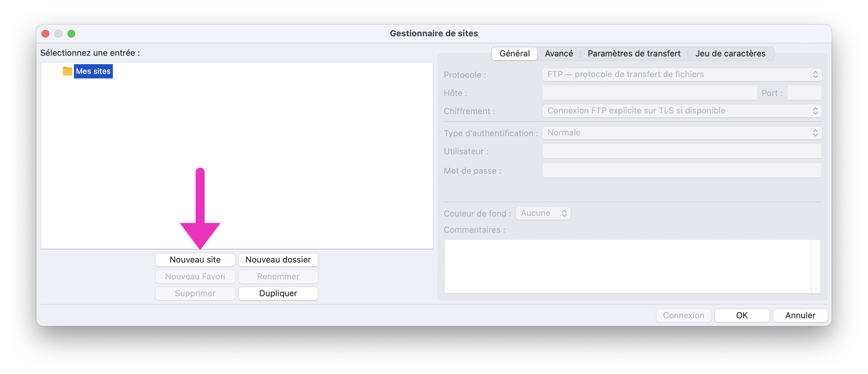Go to the Général tab
This screenshot has height=374, width=868.
514,53
